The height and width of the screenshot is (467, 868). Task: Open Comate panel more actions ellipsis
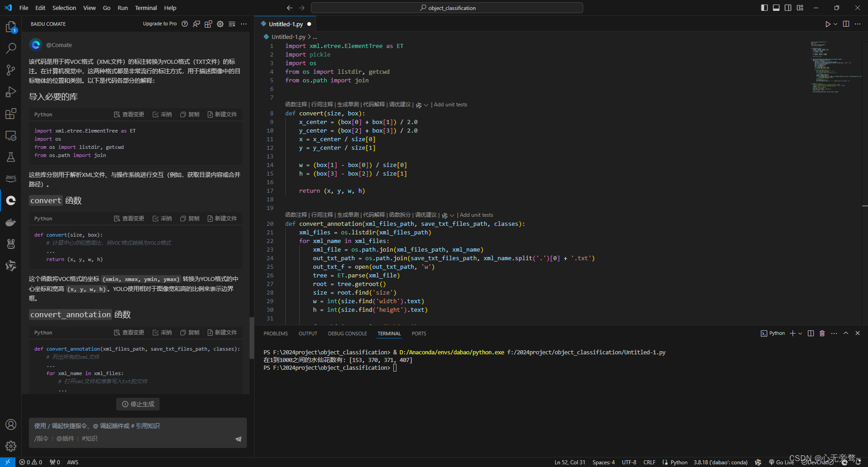tap(244, 24)
